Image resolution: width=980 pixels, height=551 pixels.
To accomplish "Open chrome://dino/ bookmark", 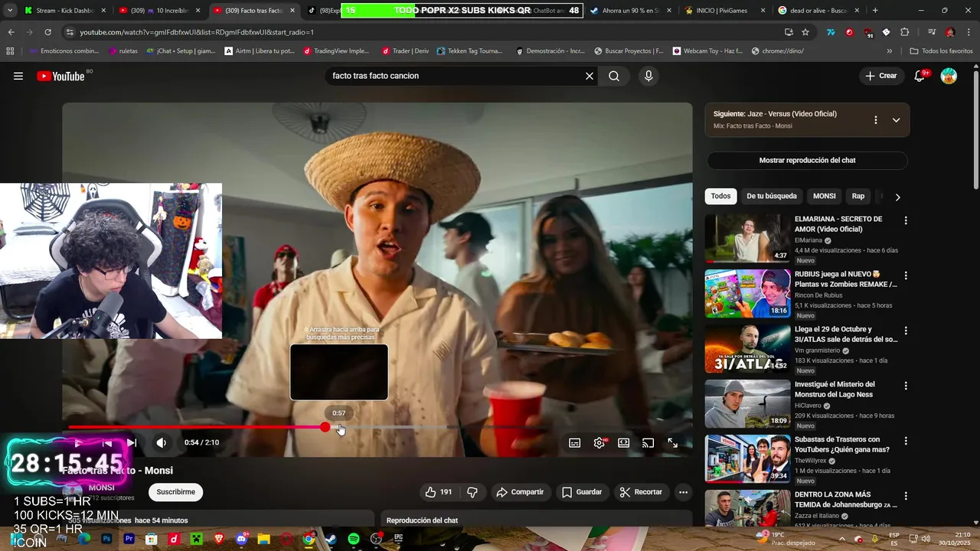I will (778, 51).
